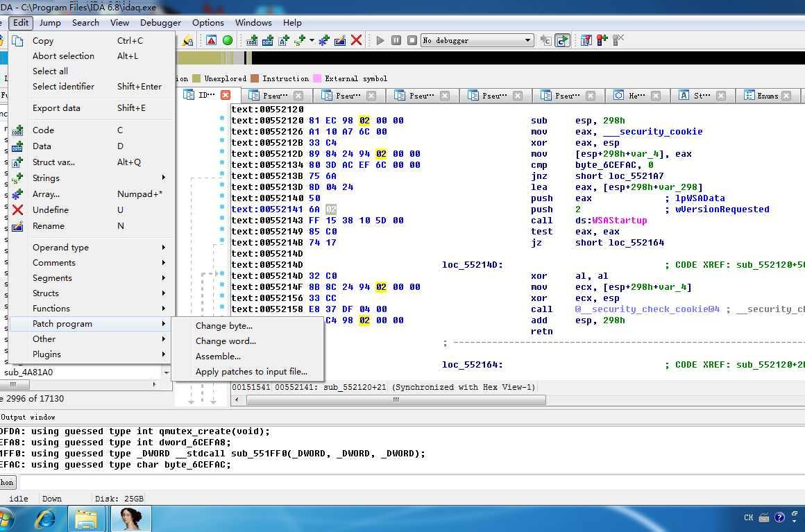Open Windows Explorer from taskbar
805x532 pixels.
[86, 519]
